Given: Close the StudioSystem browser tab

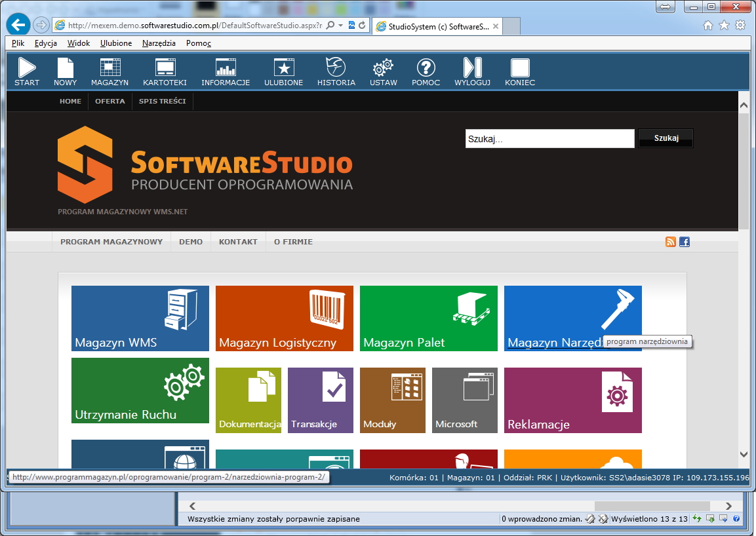Looking at the screenshot, I should point(496,26).
